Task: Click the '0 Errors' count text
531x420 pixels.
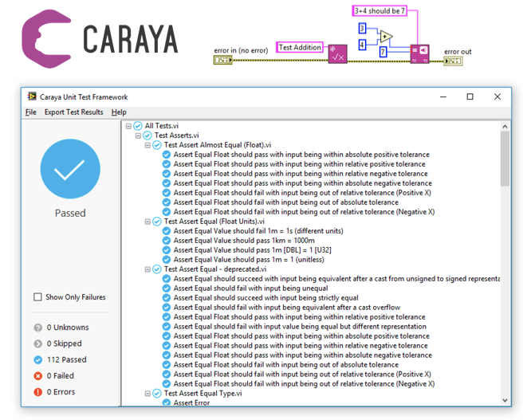Action: pyautogui.click(x=61, y=392)
